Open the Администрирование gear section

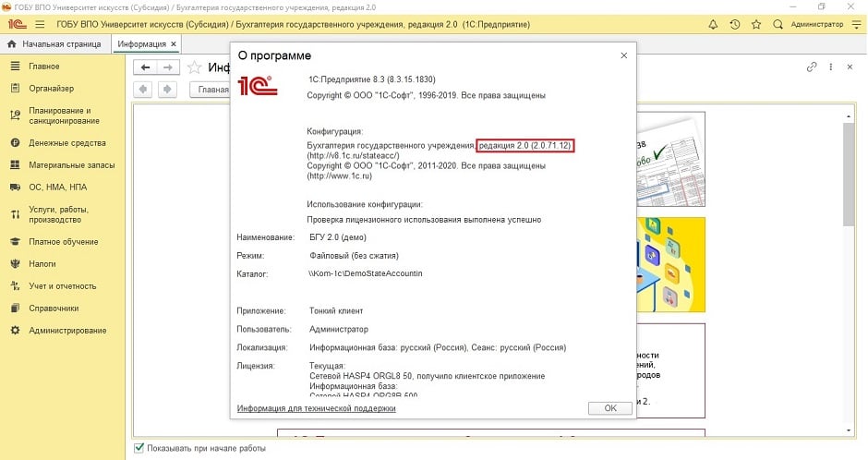click(66, 331)
